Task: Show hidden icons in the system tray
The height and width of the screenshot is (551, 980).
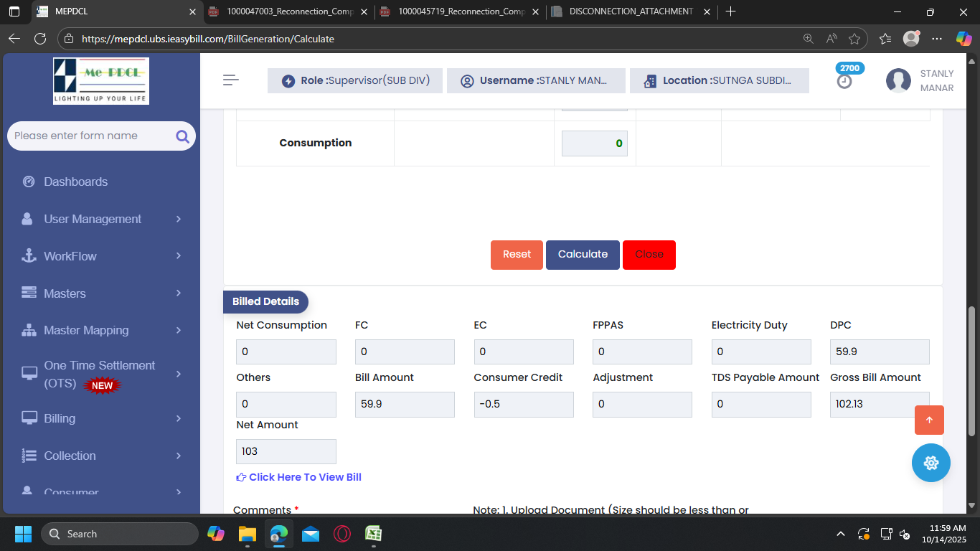Action: tap(841, 534)
